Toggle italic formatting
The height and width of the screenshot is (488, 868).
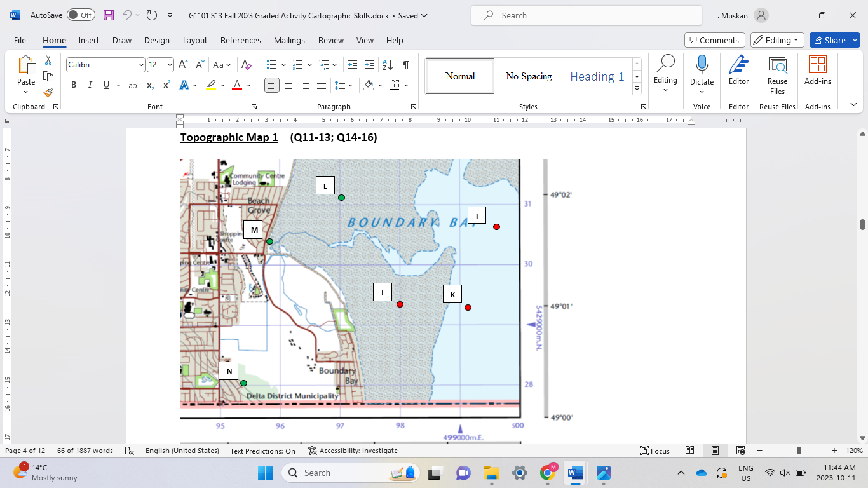click(x=90, y=85)
